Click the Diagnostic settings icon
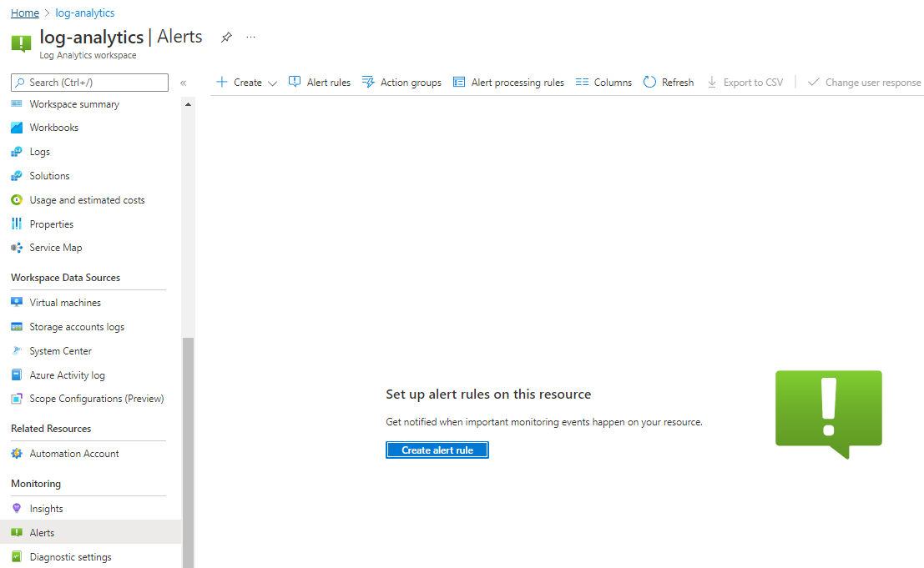 pyautogui.click(x=17, y=557)
